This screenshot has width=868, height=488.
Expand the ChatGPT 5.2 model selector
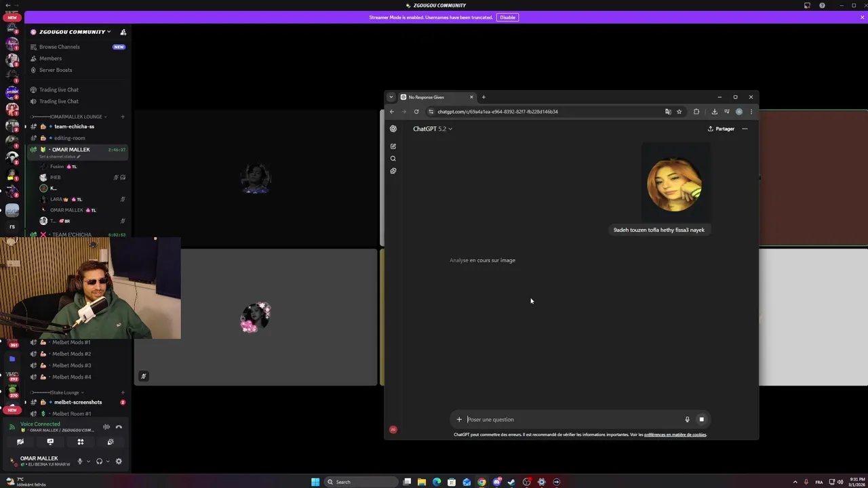[433, 129]
